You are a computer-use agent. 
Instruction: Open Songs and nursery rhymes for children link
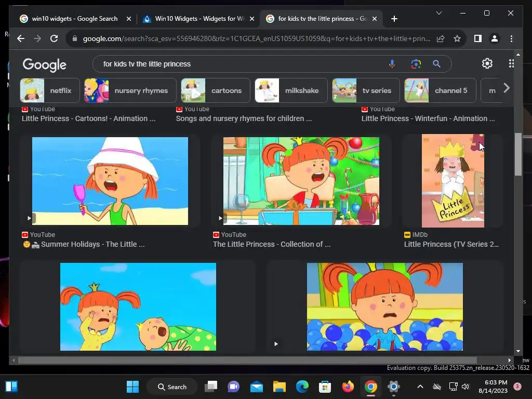pos(244,119)
